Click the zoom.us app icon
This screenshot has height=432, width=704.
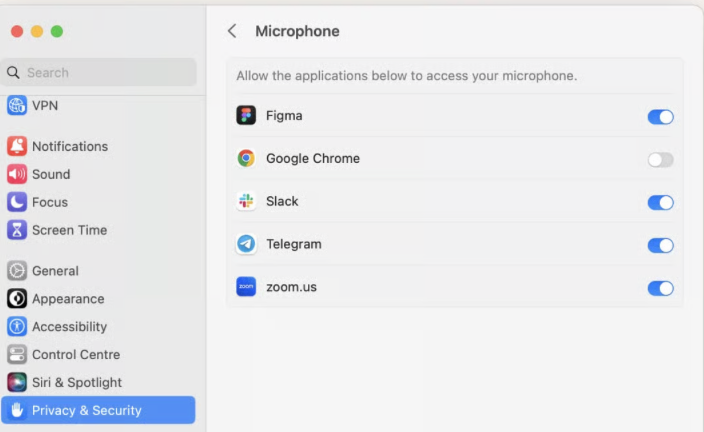(246, 287)
